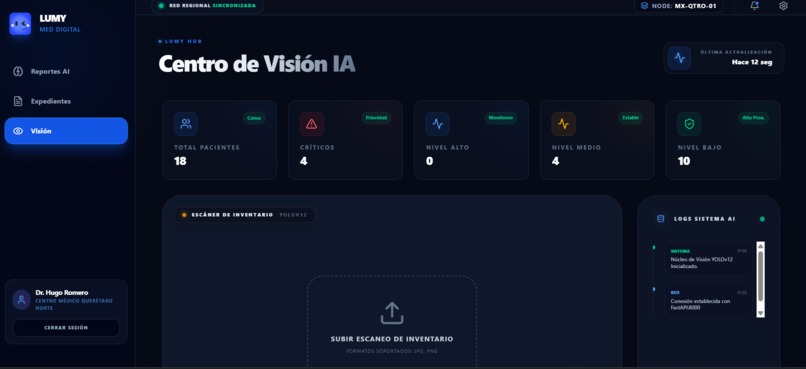Screen dimensions: 806x369
Task: Click the MED DIGITAL subtitle
Action: [60, 30]
